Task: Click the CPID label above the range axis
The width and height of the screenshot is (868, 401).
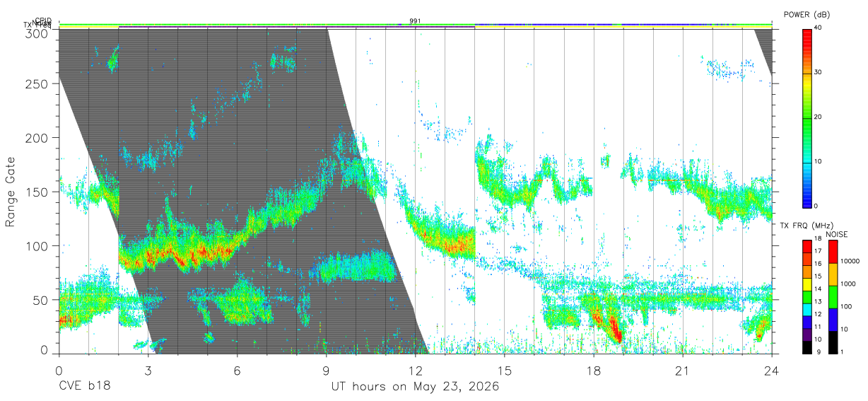Action: 43,21
